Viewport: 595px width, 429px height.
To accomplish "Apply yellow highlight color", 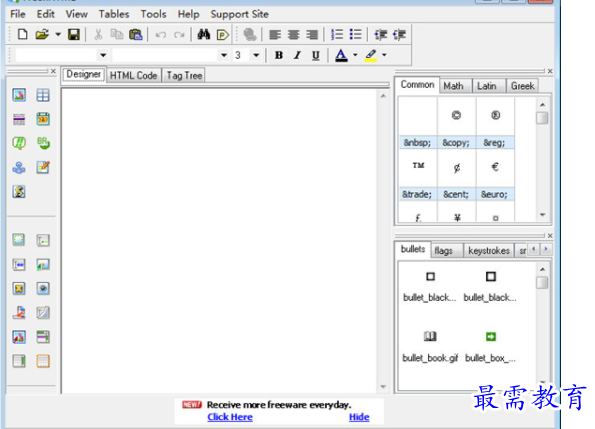I will pos(371,55).
